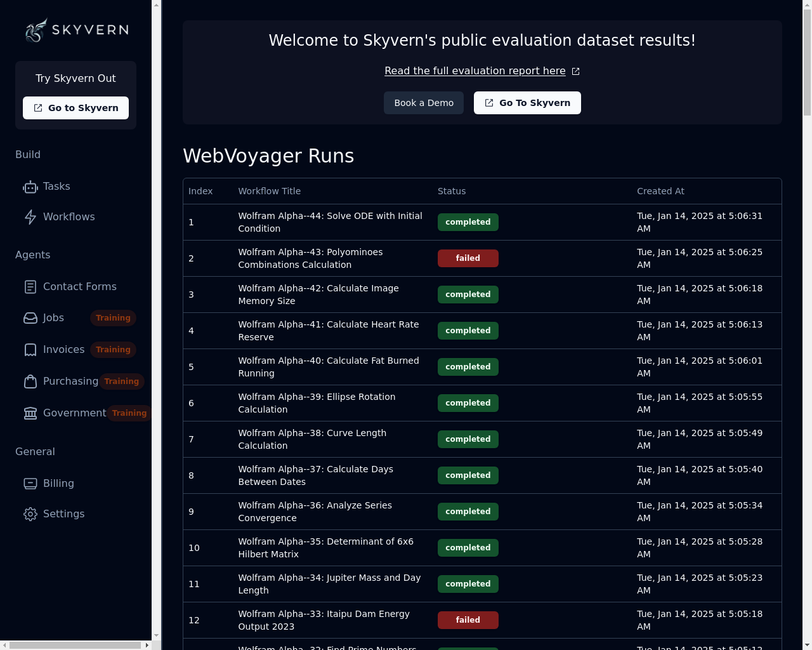Open Billing under General

(x=75, y=484)
